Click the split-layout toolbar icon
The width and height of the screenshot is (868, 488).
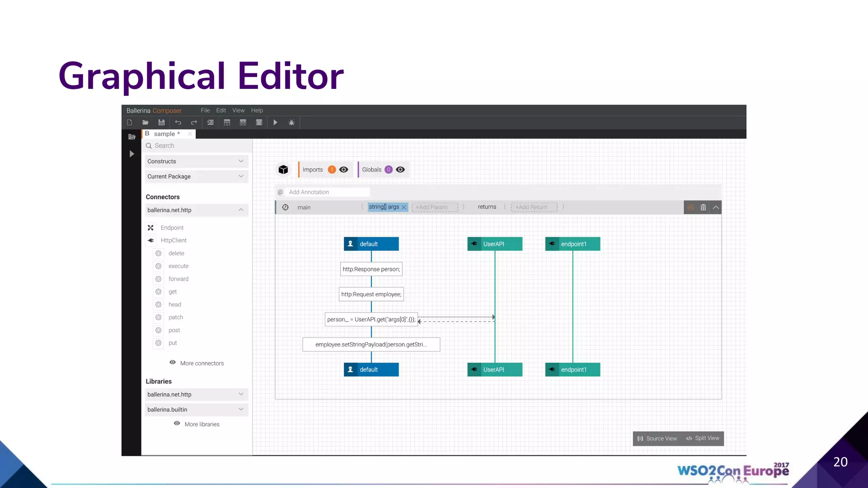pyautogui.click(x=243, y=122)
